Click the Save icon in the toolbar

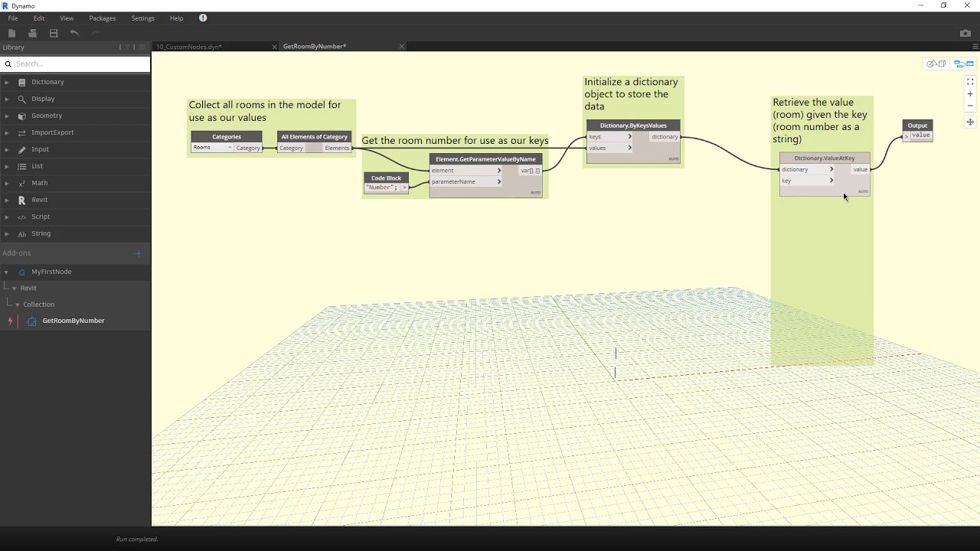coord(54,33)
